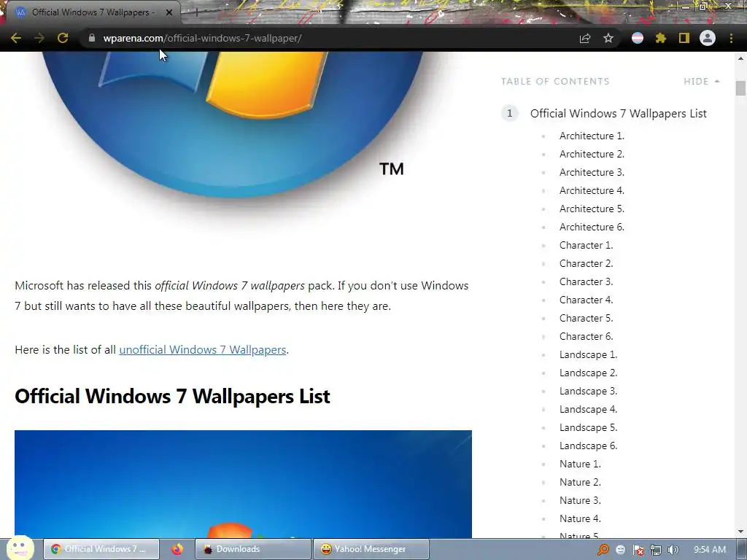Screen dimensions: 747x560
Task: Jump to Landscape 2 in contents
Action: (x=589, y=373)
